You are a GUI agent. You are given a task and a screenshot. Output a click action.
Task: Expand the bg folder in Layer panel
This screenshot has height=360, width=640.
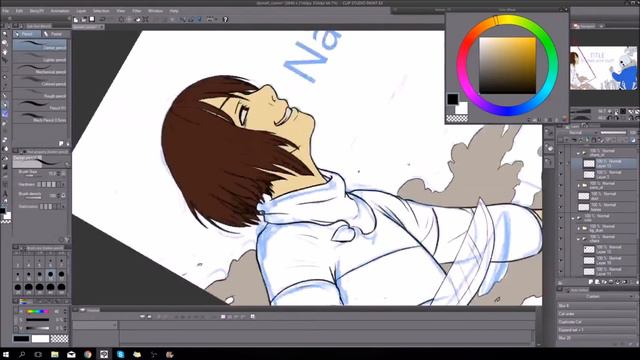coord(578,228)
